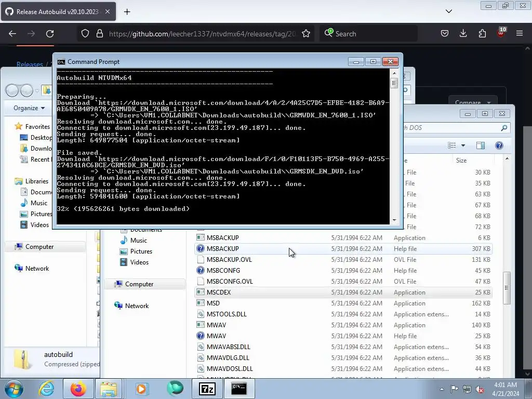Select MSBACKUP Application file

coord(343,238)
